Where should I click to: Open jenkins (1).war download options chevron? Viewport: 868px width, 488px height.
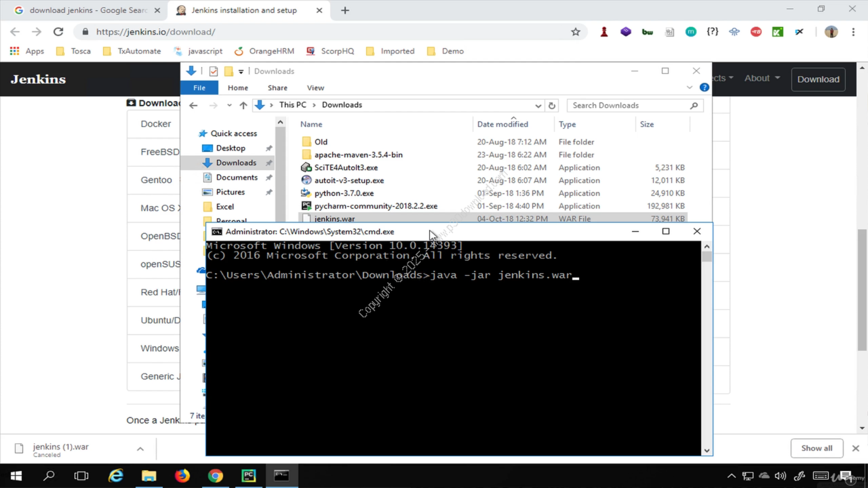point(140,449)
